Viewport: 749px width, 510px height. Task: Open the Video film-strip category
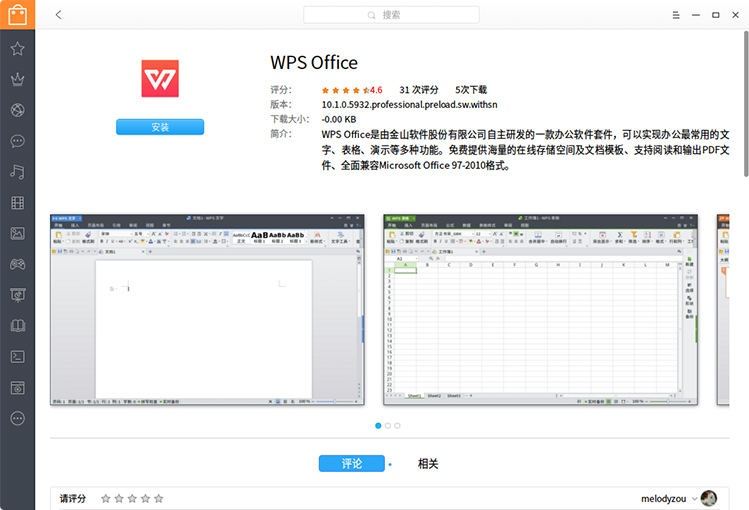17,203
